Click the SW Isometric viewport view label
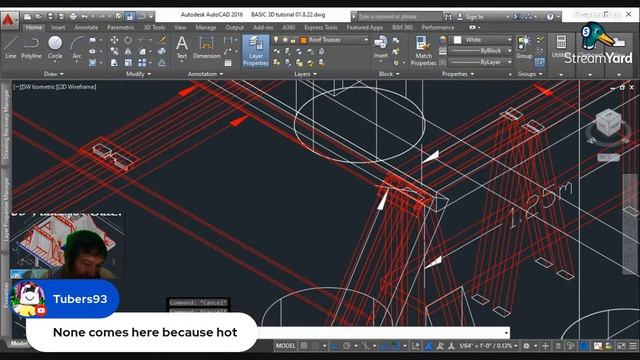640x360 pixels. (x=38, y=87)
